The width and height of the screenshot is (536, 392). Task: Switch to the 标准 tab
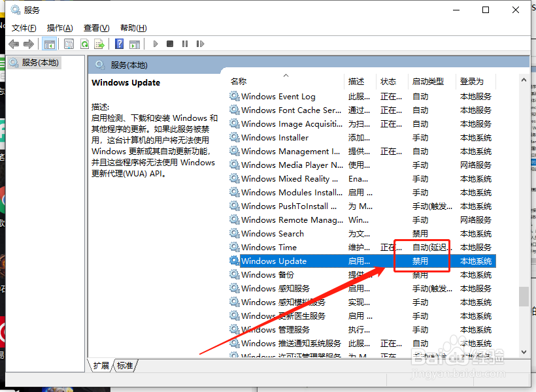[x=125, y=366]
